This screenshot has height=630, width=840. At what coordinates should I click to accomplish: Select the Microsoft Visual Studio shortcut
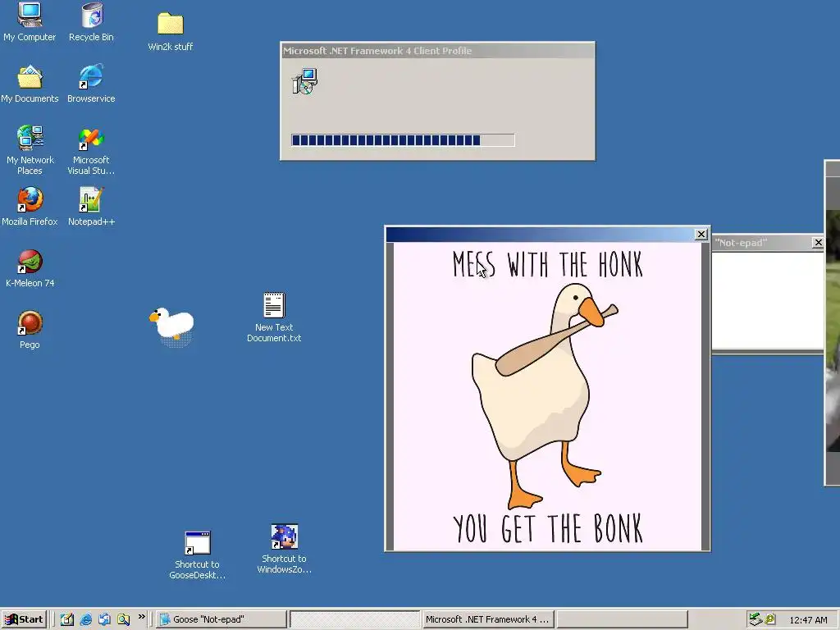[91, 150]
